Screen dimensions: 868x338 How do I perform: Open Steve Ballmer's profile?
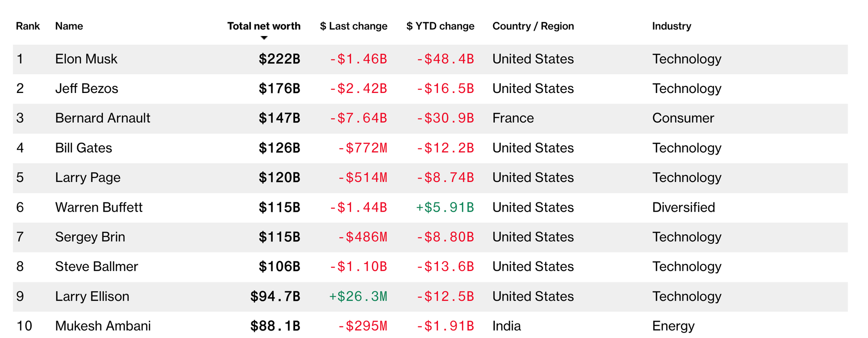[x=96, y=266]
